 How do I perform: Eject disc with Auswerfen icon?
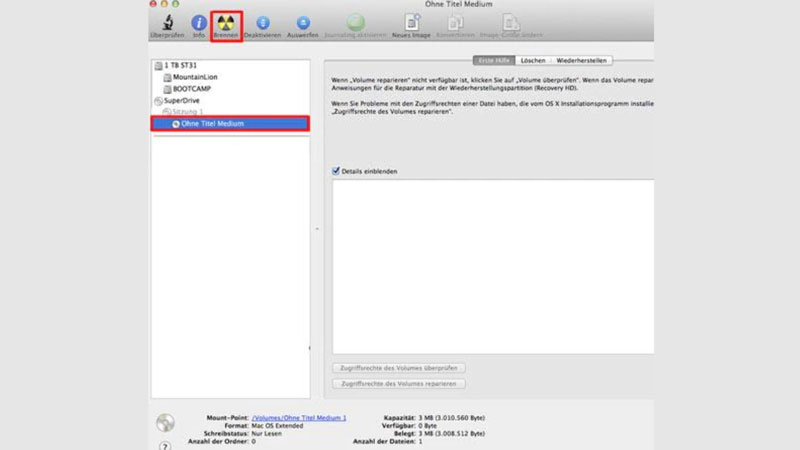(303, 22)
